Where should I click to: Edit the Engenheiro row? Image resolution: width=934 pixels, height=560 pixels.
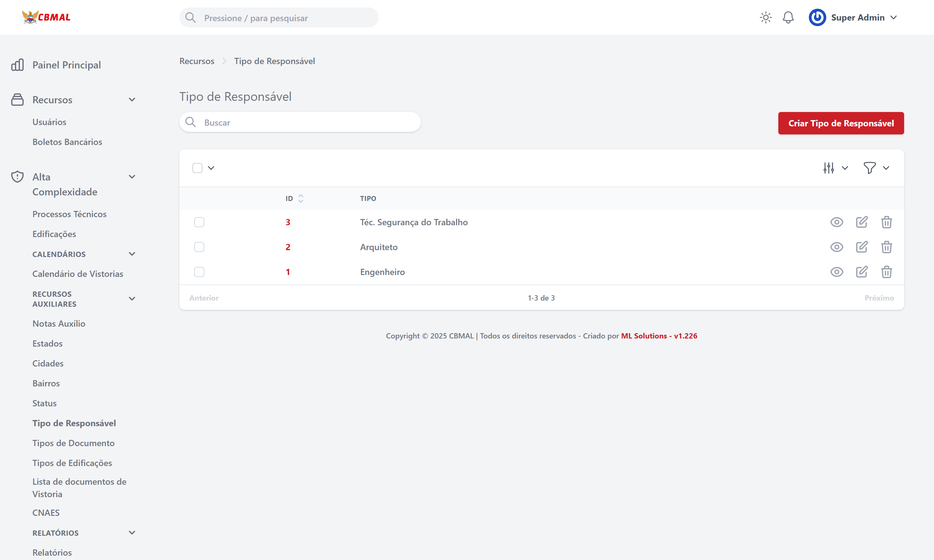861,272
